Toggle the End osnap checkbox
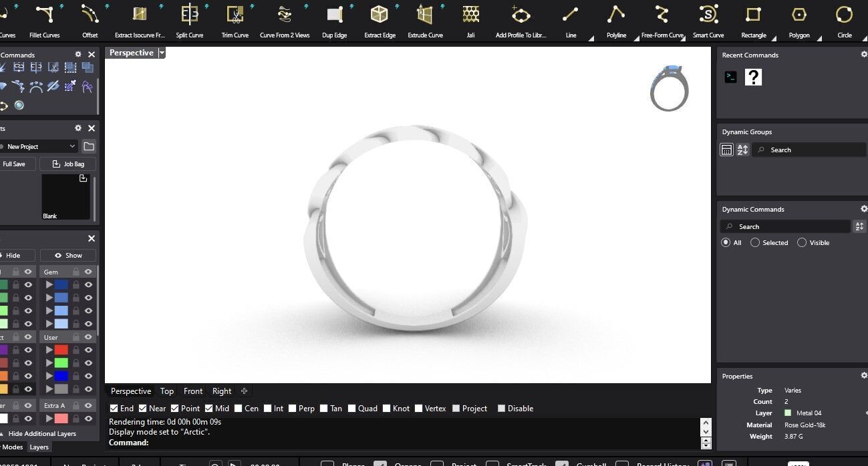Screen dimensions: 868x466 (x=114, y=409)
